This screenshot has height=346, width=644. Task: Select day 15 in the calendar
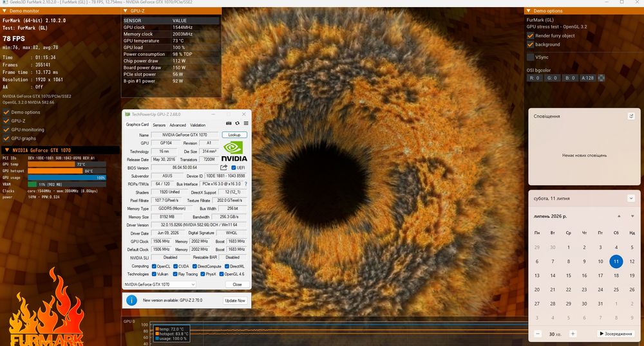point(569,275)
